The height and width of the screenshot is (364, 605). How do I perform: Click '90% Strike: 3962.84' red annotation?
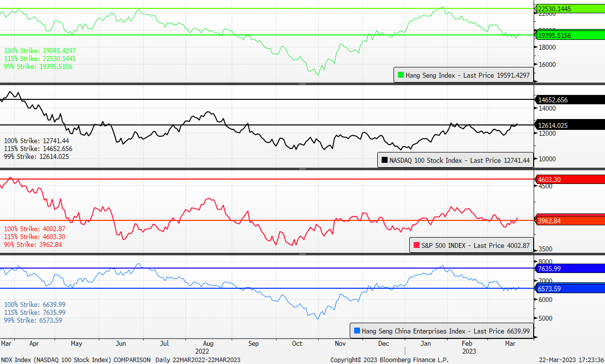33,244
